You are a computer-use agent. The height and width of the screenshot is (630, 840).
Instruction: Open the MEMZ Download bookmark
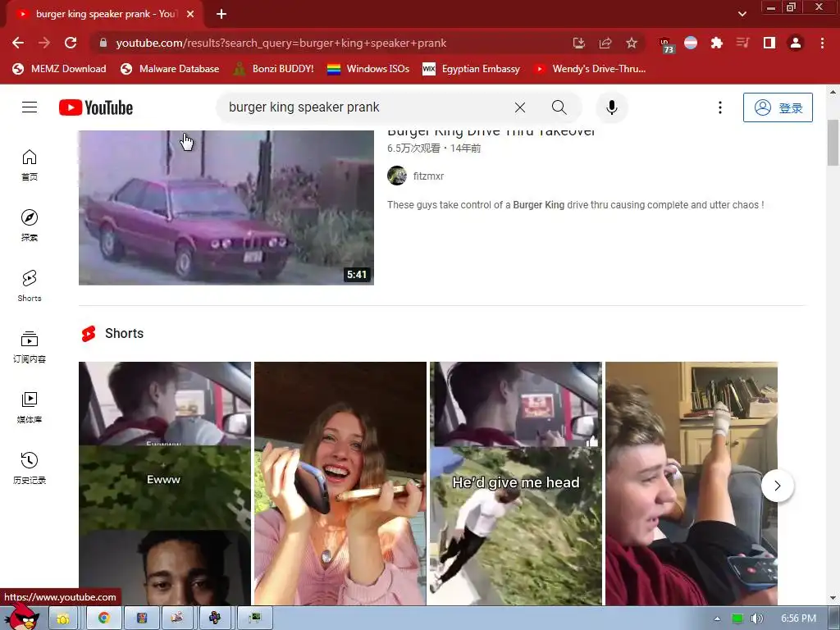coord(59,69)
